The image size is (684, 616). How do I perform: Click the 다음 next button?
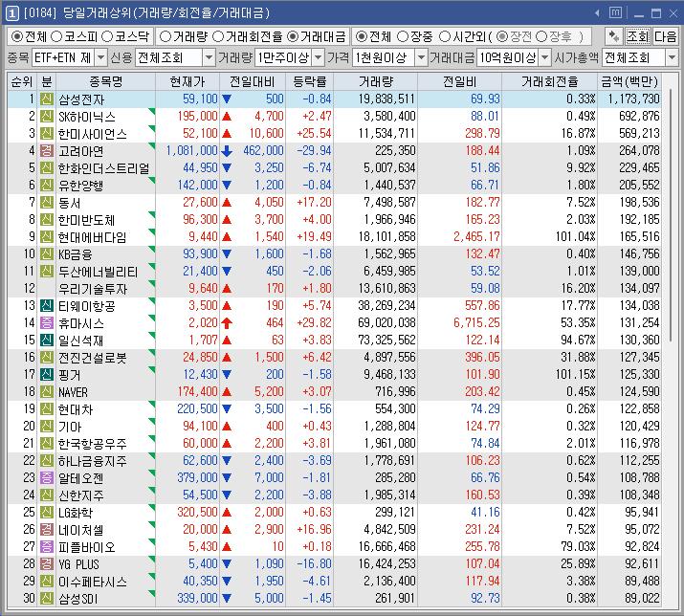665,36
